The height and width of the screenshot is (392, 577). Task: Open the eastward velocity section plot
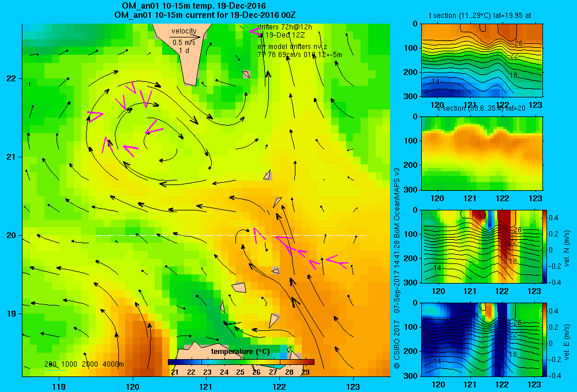tap(482, 340)
